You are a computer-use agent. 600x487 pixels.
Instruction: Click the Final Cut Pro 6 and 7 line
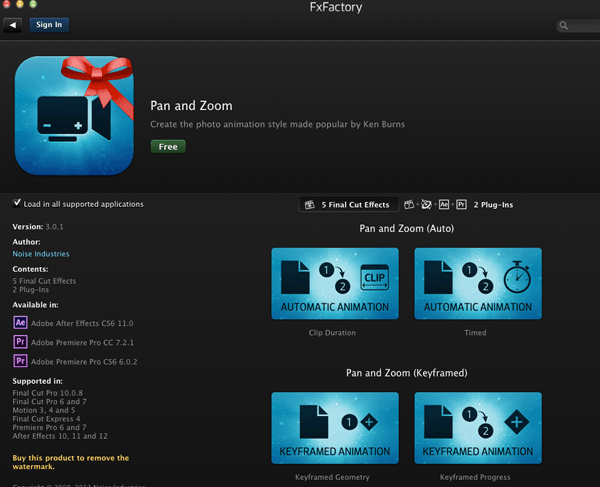(x=49, y=402)
